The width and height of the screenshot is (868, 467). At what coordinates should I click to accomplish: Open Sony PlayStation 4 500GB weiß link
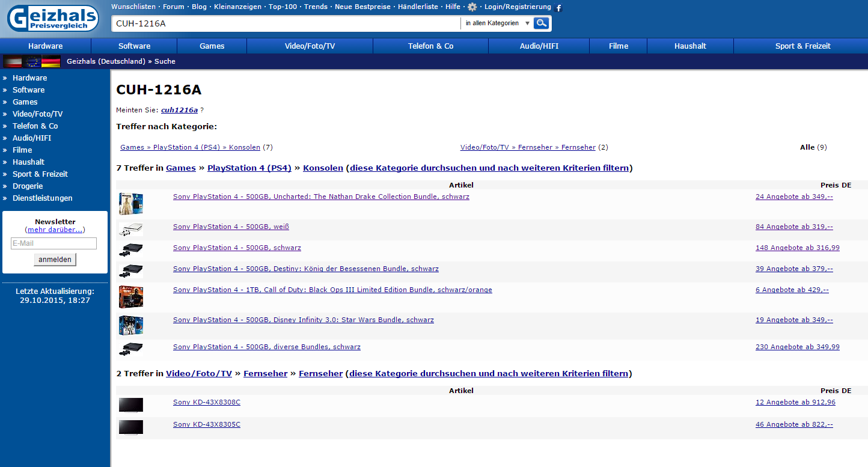[231, 227]
